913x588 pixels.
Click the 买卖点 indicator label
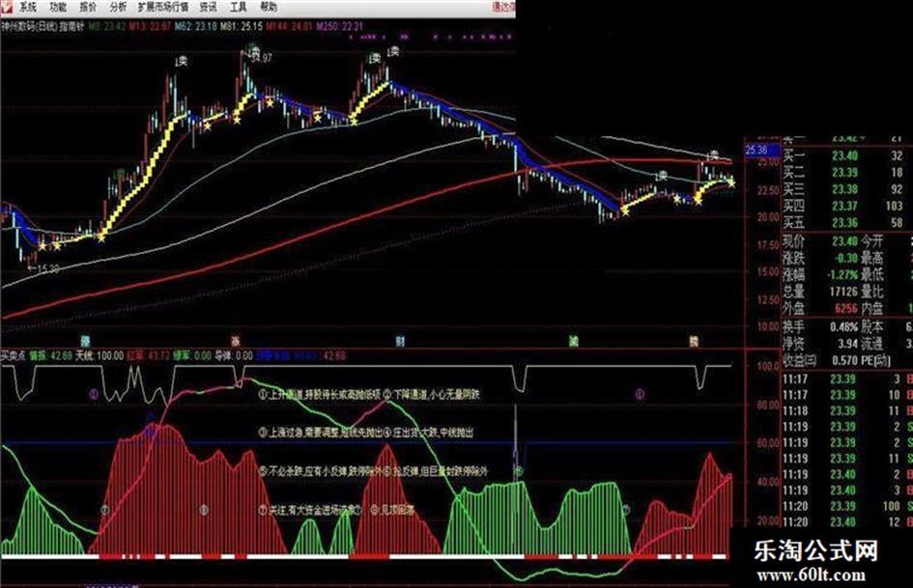point(13,355)
